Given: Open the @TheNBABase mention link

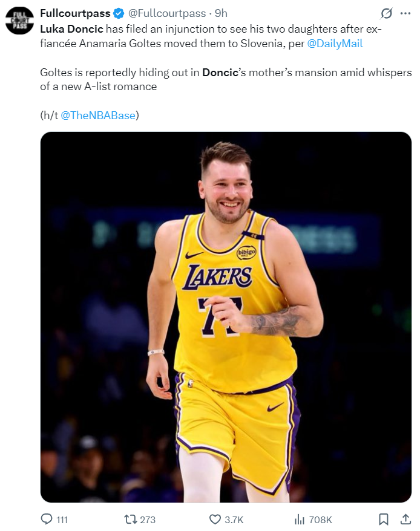Looking at the screenshot, I should pyautogui.click(x=98, y=116).
